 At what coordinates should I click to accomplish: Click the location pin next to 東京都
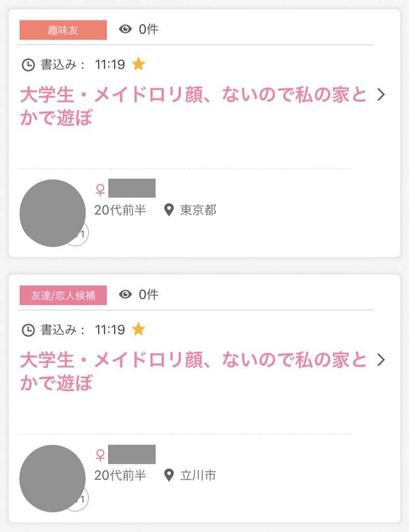point(168,210)
